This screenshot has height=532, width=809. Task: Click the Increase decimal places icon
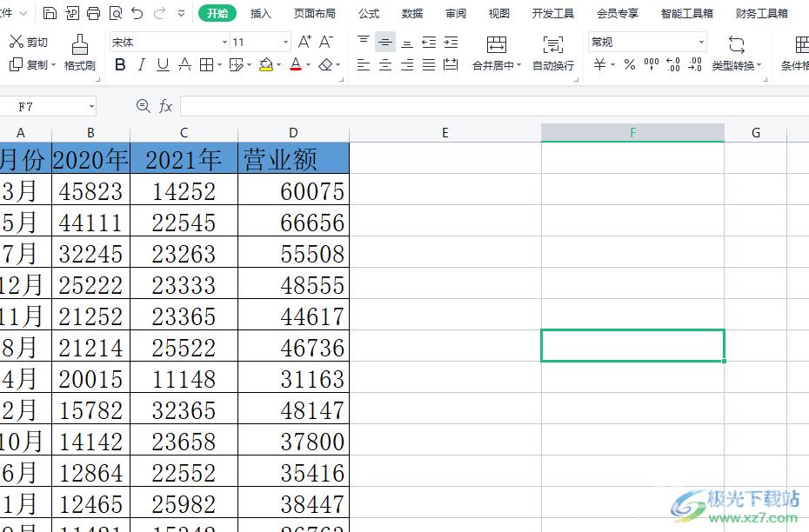(x=673, y=64)
